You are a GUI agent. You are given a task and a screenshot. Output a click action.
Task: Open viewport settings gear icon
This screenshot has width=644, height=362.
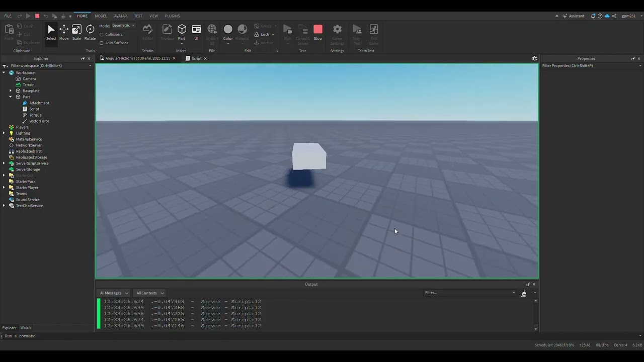click(x=534, y=58)
